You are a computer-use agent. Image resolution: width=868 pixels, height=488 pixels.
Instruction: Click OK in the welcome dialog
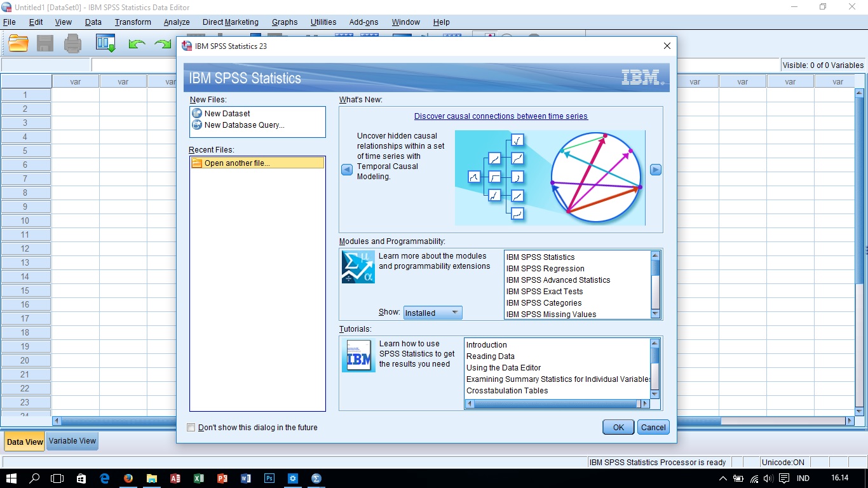[x=618, y=428]
